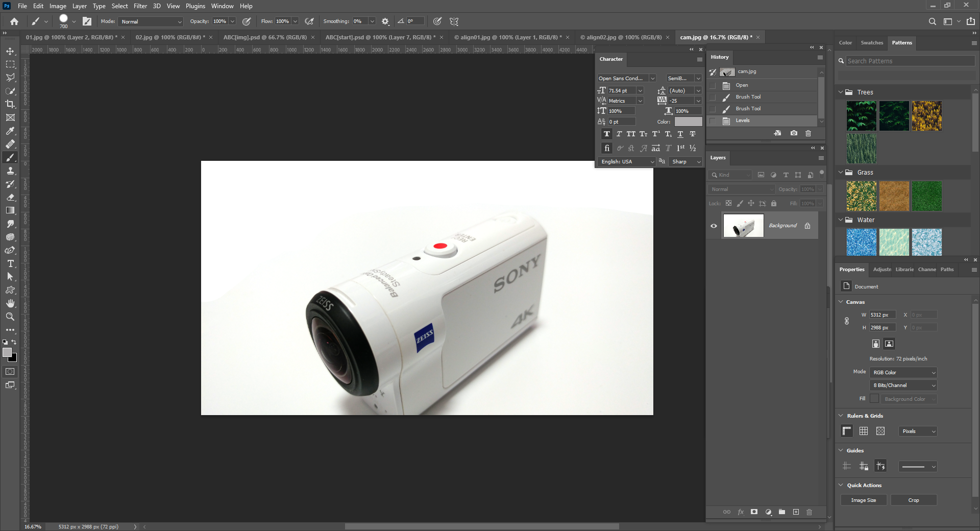Open the English: USA language dropdown
Viewport: 980px width, 531px height.
[627, 161]
